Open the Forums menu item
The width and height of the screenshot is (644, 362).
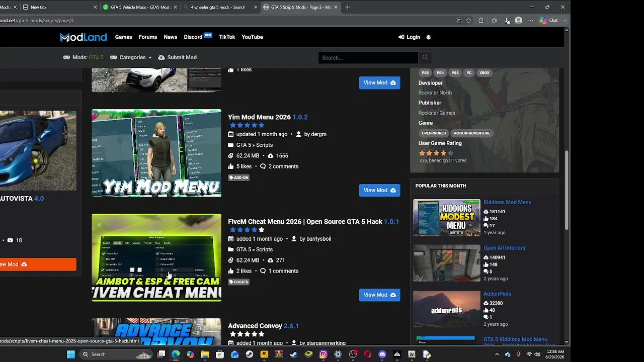pyautogui.click(x=148, y=37)
